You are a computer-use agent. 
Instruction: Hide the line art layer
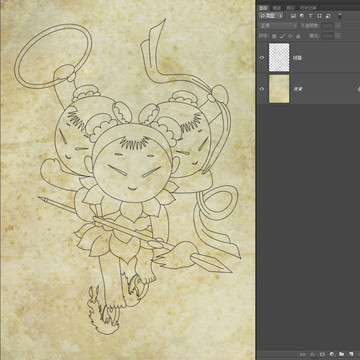point(262,57)
